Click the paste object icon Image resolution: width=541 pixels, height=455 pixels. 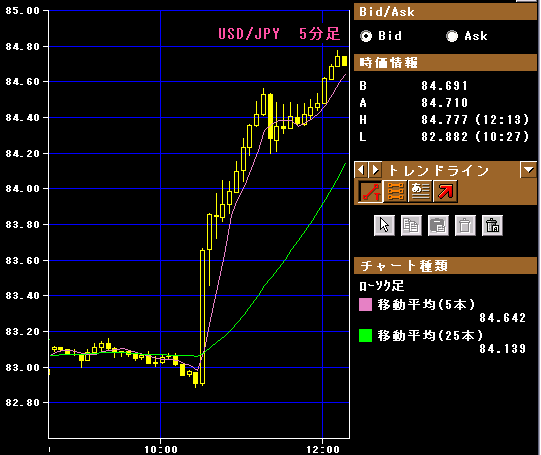438,226
